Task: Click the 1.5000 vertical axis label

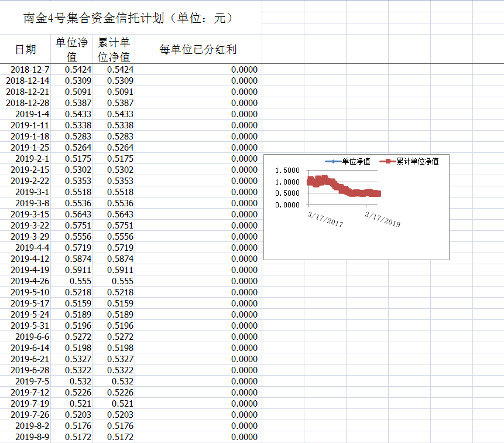Action: click(x=287, y=170)
